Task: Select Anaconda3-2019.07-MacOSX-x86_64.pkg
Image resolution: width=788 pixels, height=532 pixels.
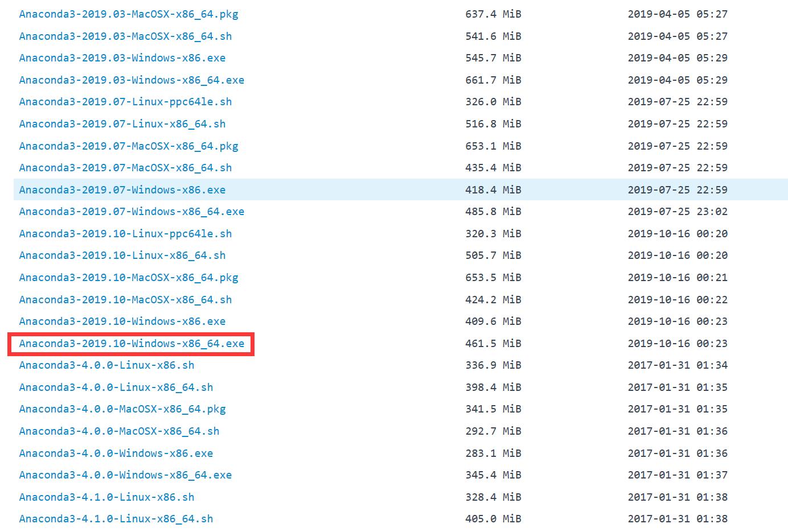Action: click(129, 146)
